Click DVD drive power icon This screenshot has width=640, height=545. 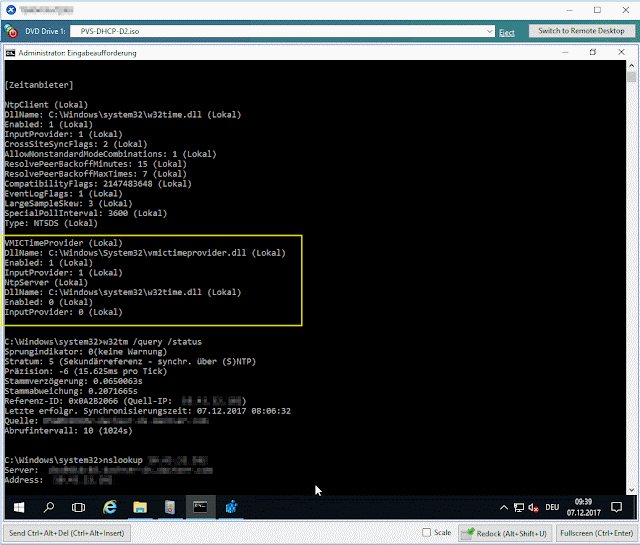click(x=11, y=31)
